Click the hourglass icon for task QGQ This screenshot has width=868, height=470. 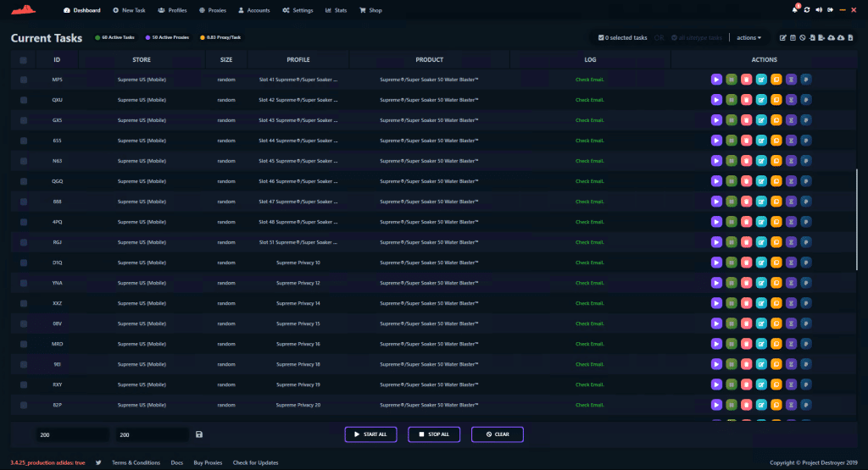(x=791, y=181)
